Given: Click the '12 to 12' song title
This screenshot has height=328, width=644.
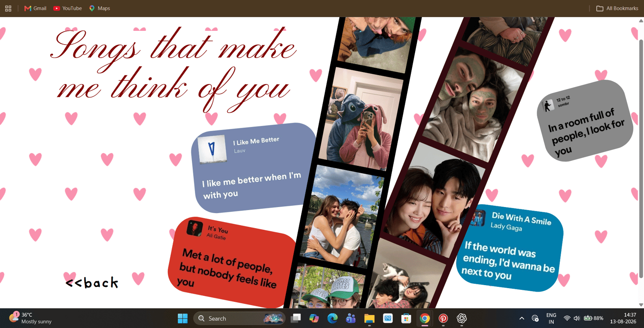Looking at the screenshot, I should (563, 99).
